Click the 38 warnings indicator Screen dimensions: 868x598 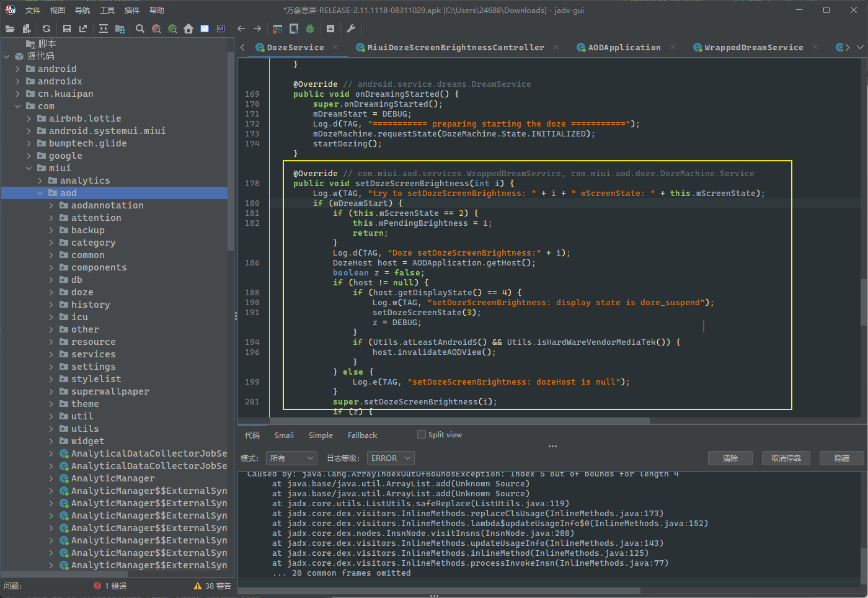(212, 586)
